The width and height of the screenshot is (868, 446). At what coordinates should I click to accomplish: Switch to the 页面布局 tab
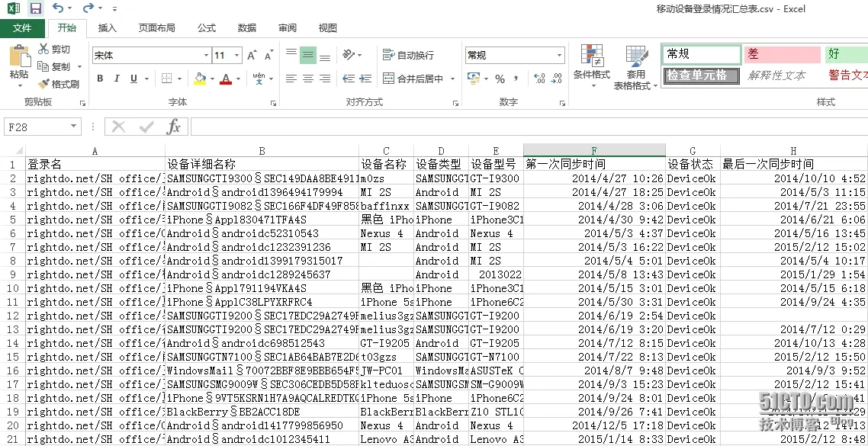click(x=156, y=28)
